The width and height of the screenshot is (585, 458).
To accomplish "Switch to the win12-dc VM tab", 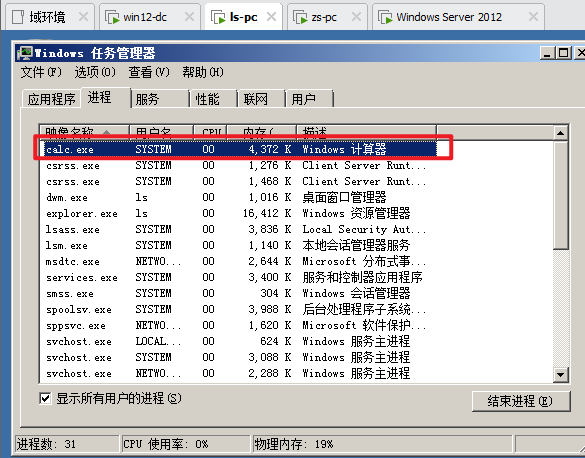I will 150,17.
